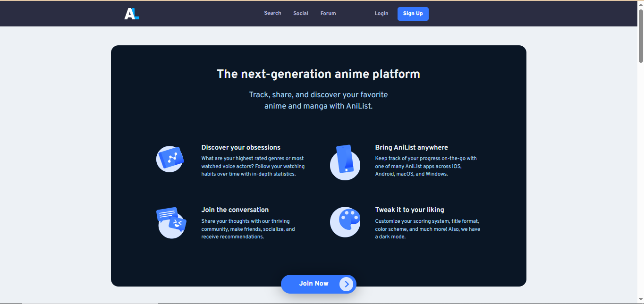Image resolution: width=644 pixels, height=304 pixels.
Task: Select the heading Bring AniList anywhere
Action: [x=412, y=147]
